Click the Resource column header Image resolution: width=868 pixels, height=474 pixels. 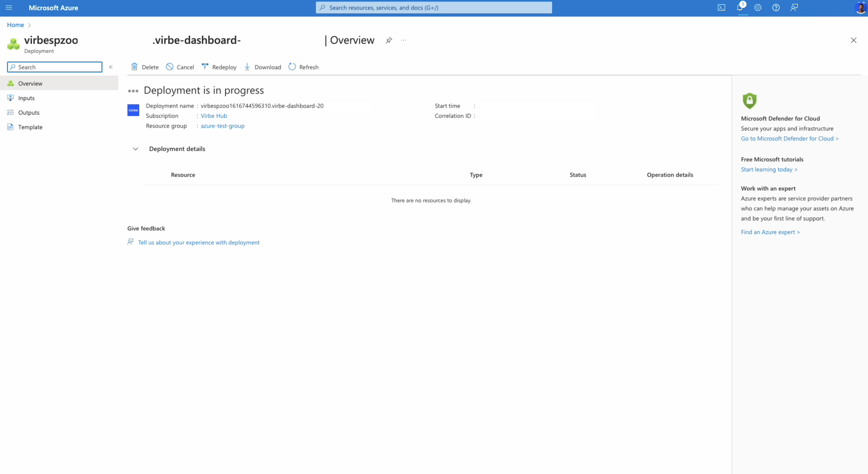tap(183, 175)
